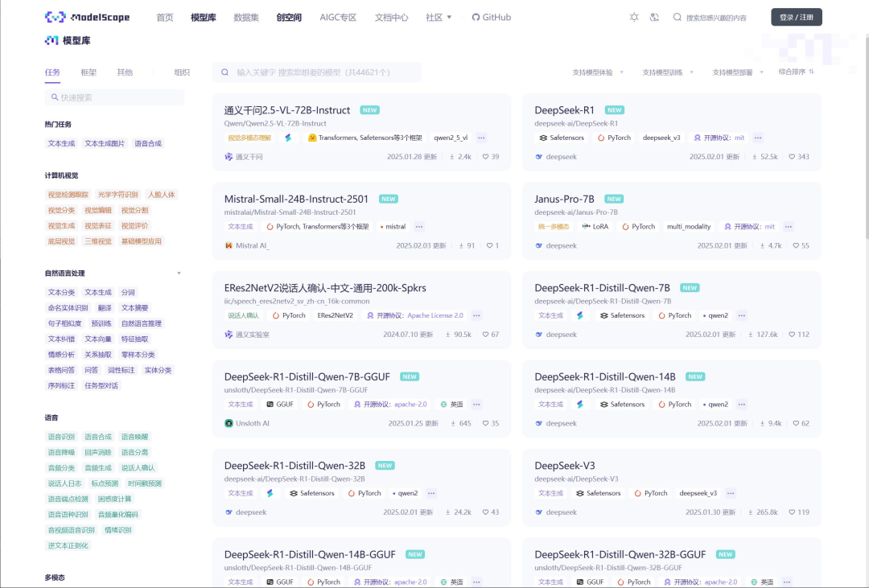Screen dimensions: 869x588
Task: Select the 光学字符识别 task tag
Action: pyautogui.click(x=118, y=195)
